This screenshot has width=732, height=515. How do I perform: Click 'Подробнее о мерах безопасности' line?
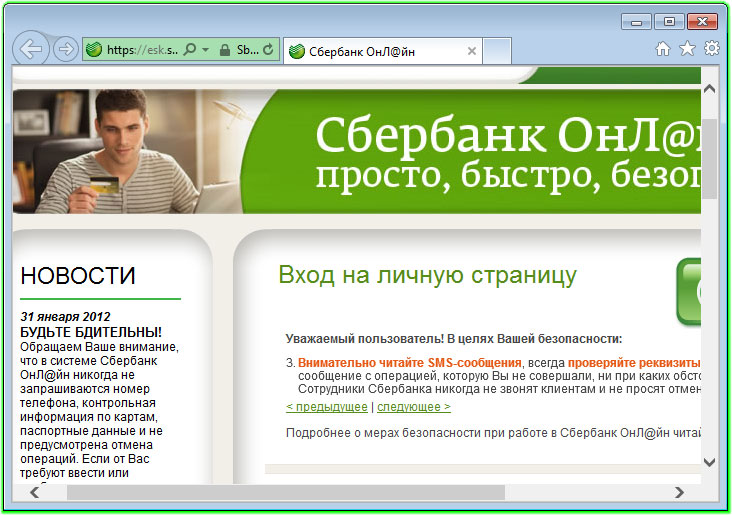click(493, 433)
